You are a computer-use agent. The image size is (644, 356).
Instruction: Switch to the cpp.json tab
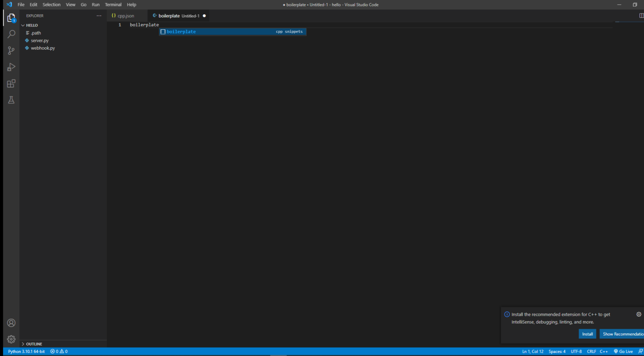(126, 15)
